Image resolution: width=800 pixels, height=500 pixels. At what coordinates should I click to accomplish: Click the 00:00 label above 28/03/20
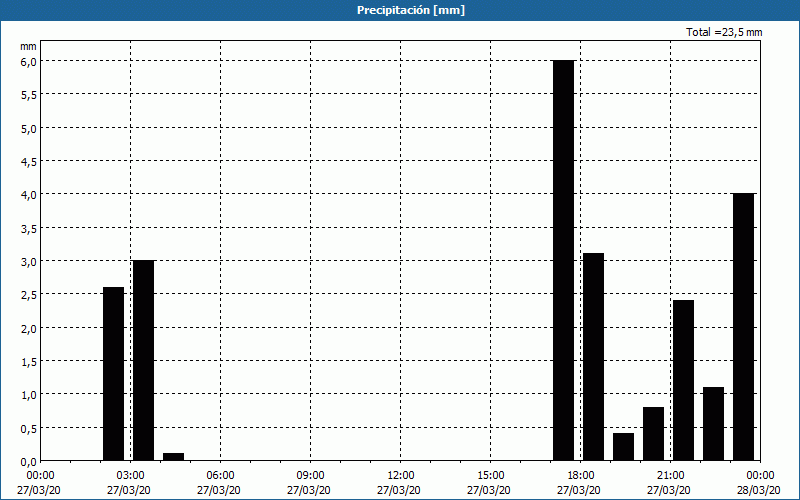tap(760, 476)
